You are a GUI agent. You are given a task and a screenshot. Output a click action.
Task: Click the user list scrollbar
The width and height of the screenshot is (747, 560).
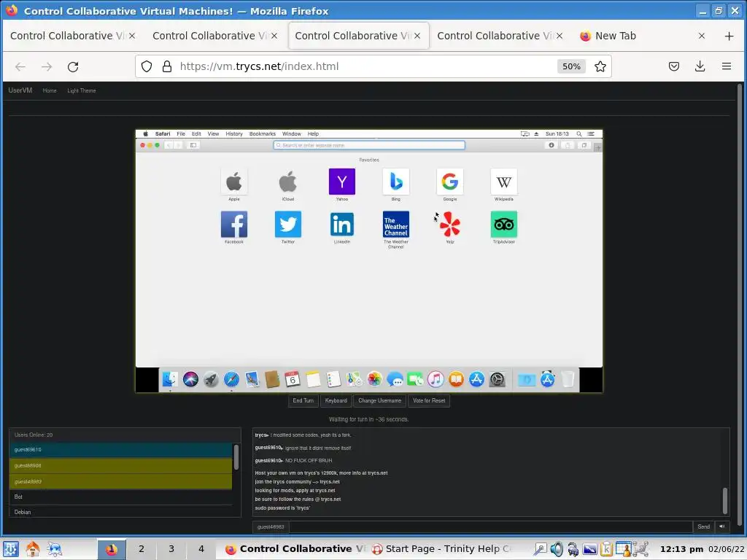[236, 457]
